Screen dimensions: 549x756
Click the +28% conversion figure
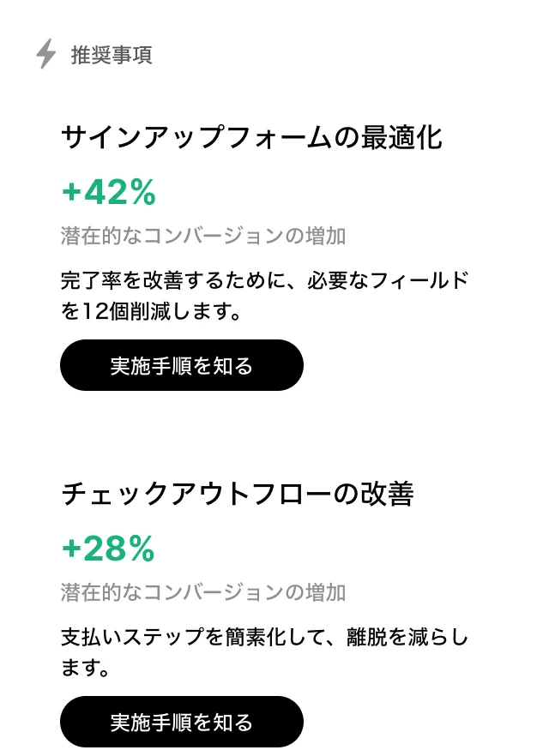point(108,549)
